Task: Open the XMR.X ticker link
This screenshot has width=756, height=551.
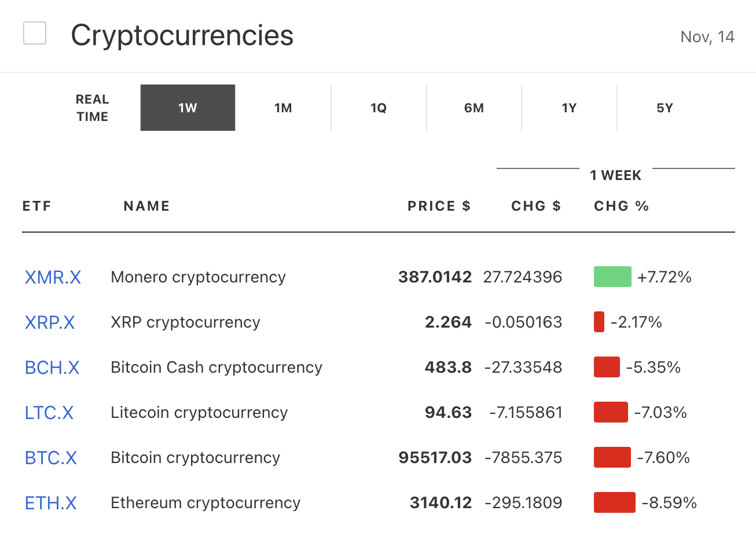Action: click(x=53, y=277)
